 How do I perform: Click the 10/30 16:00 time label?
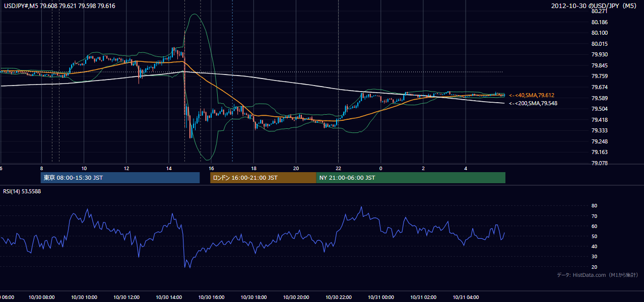212,297
